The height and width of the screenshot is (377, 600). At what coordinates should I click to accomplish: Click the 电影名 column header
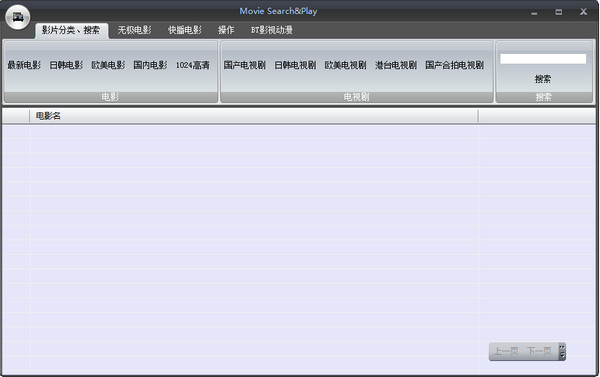point(254,116)
